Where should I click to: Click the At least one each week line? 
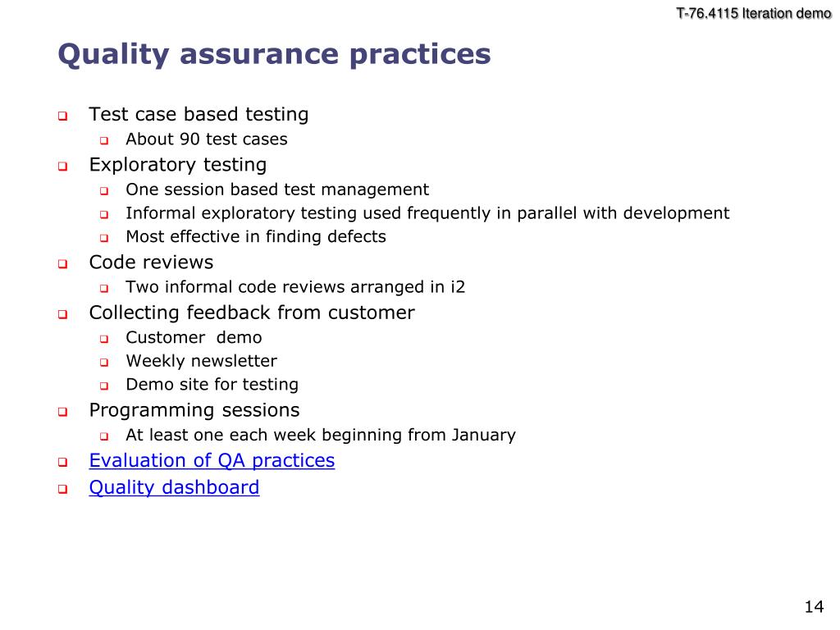[321, 435]
